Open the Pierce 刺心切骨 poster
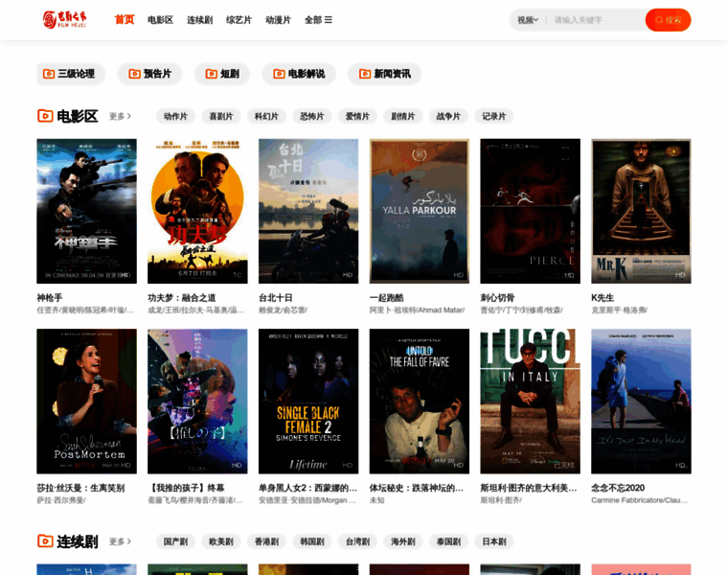 [x=531, y=211]
